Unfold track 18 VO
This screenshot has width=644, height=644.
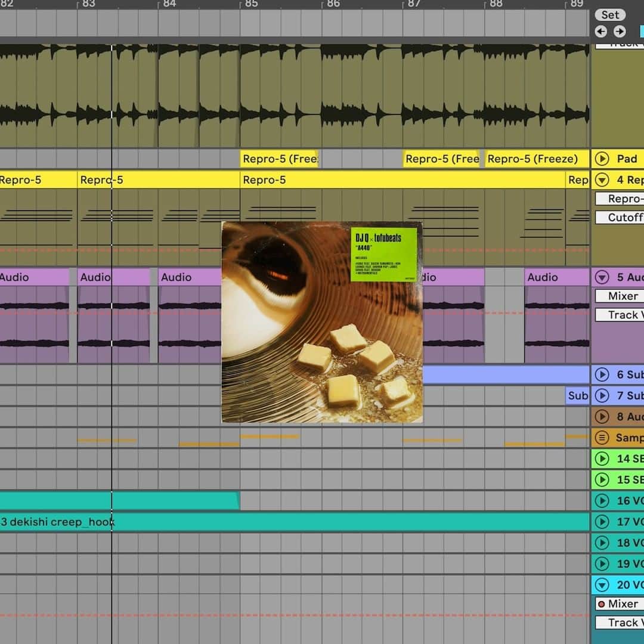click(x=602, y=543)
